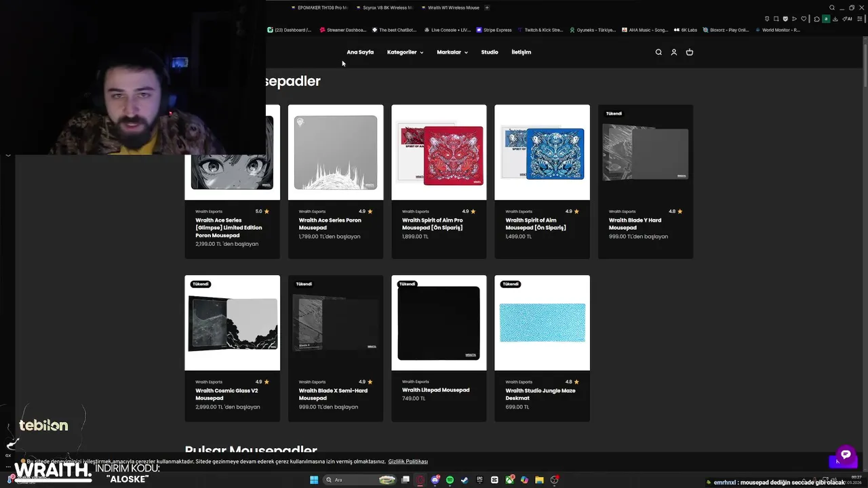Click the 2,999.00 TL'den başlayan price
Image resolution: width=868 pixels, height=488 pixels.
228,407
